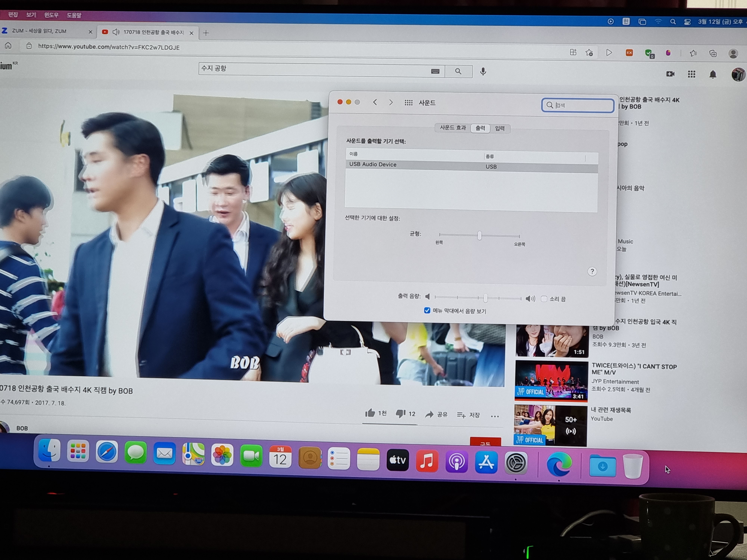Click 저장 save button
The image size is (747, 560).
tap(468, 415)
